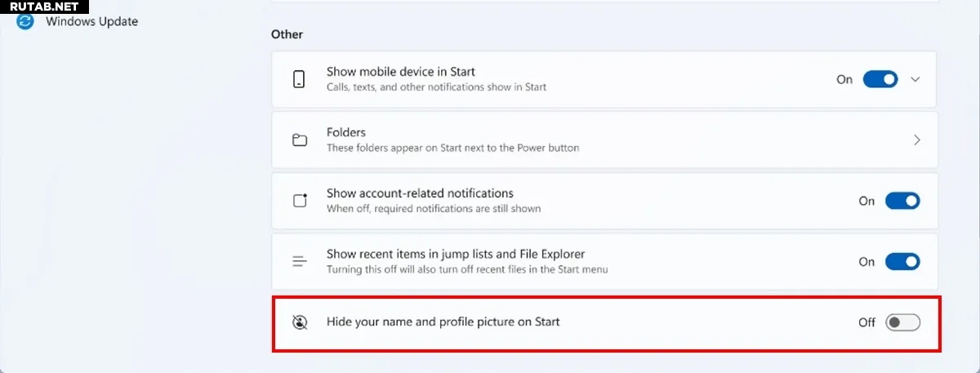Click the mobile device phone icon
Screen dimensions: 980x373
299,79
